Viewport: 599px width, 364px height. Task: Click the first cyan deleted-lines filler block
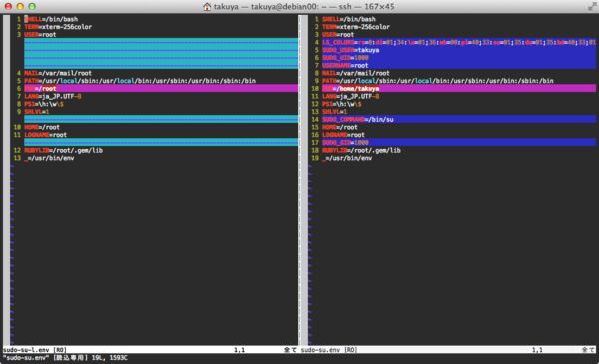click(161, 54)
